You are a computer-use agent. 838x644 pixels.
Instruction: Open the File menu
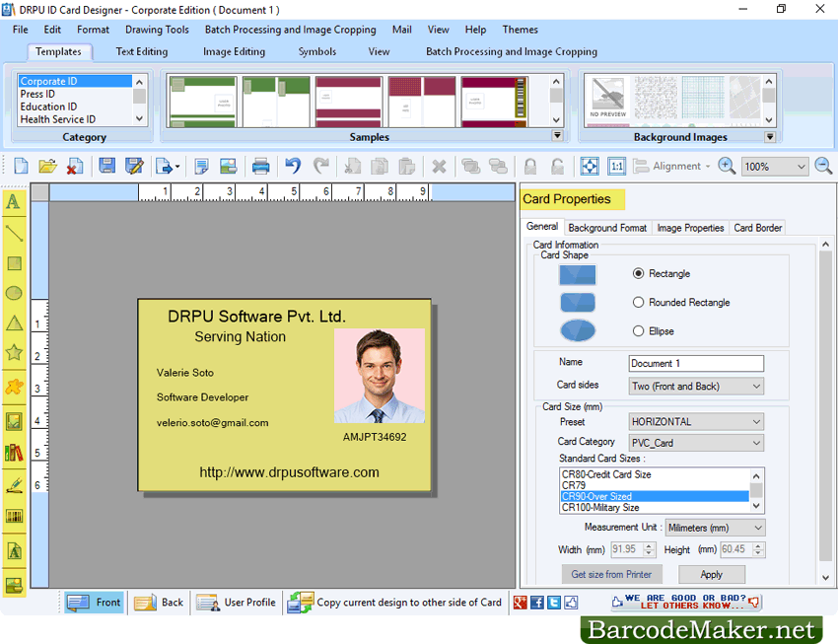pyautogui.click(x=21, y=30)
